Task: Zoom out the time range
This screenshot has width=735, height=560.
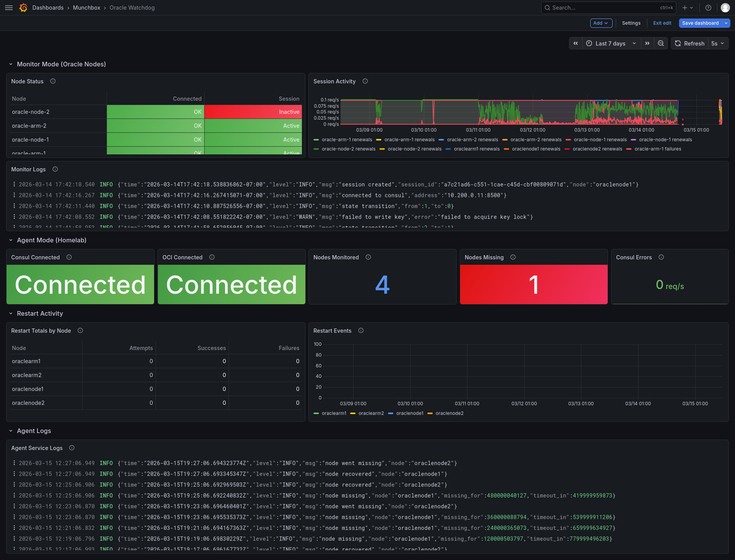Action: [x=661, y=44]
